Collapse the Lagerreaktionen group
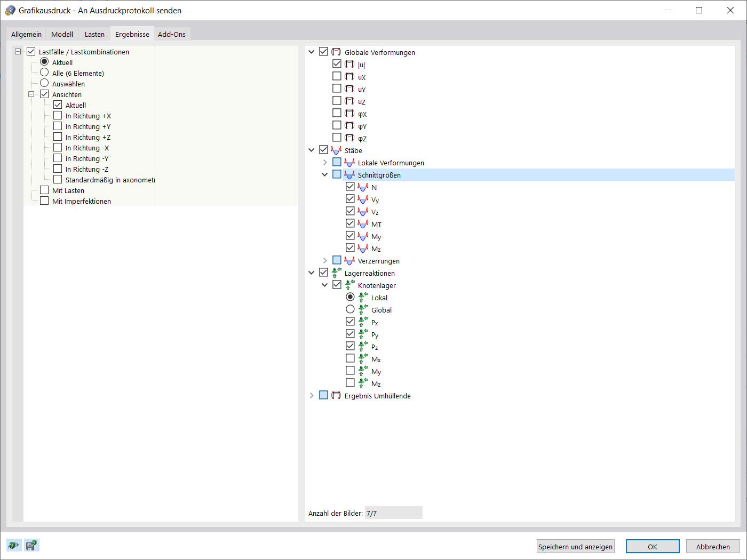Image resolution: width=747 pixels, height=560 pixels. click(x=312, y=273)
